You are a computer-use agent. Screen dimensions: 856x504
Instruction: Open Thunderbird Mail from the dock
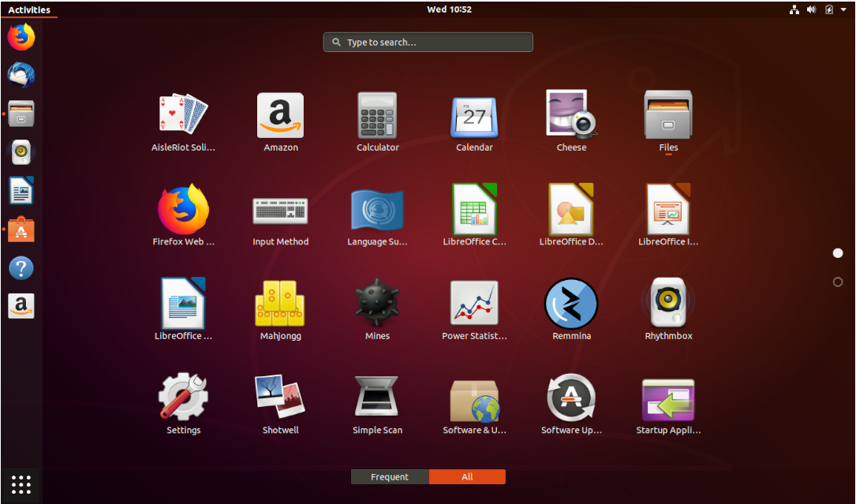[21, 76]
